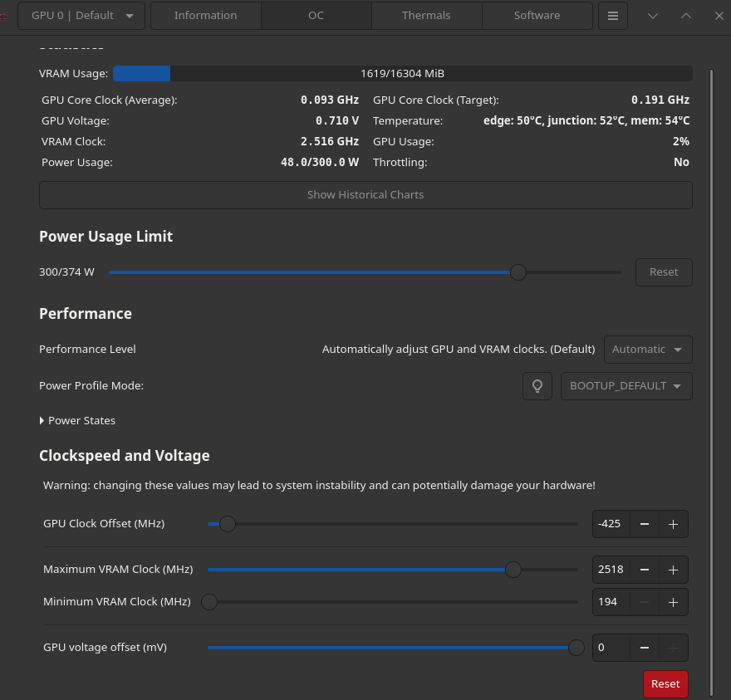This screenshot has height=700, width=731.
Task: Decrease Maximum VRAM Clock with minus
Action: [645, 570]
